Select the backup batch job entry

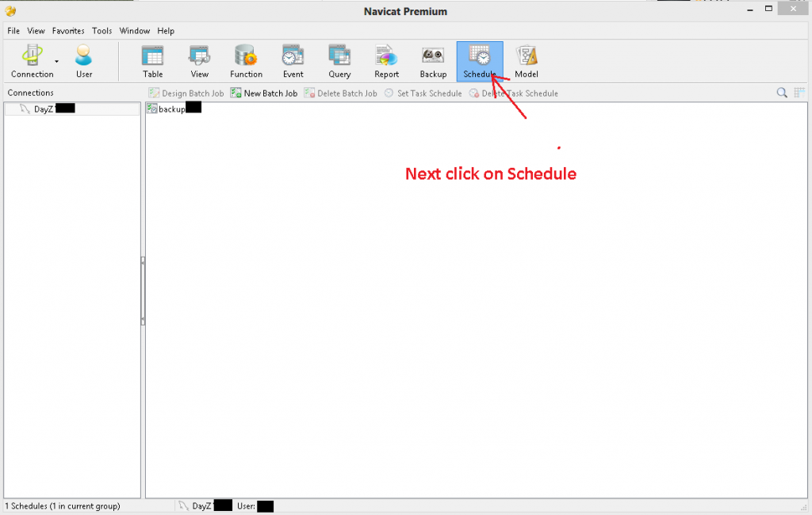click(x=170, y=109)
